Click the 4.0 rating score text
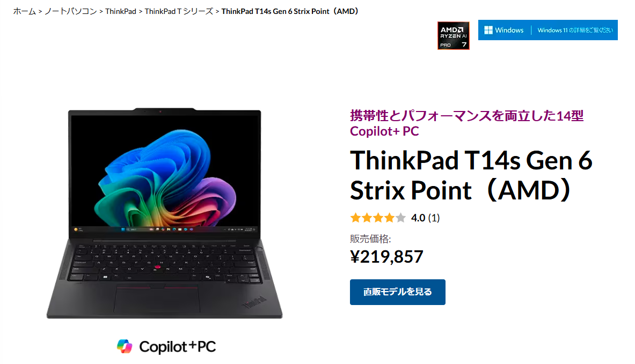This screenshot has height=364, width=635. tap(418, 218)
